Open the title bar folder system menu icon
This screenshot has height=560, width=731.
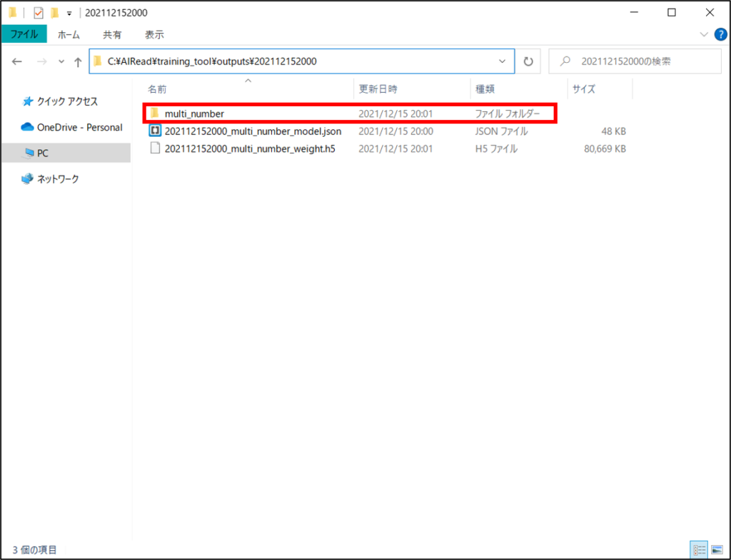tap(13, 13)
